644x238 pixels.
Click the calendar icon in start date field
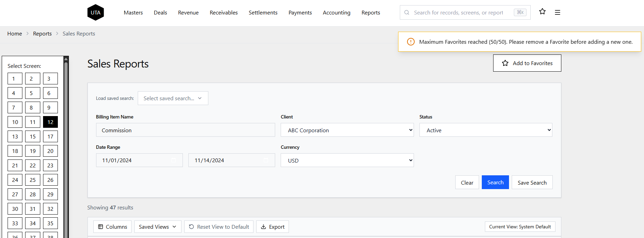coord(174,161)
